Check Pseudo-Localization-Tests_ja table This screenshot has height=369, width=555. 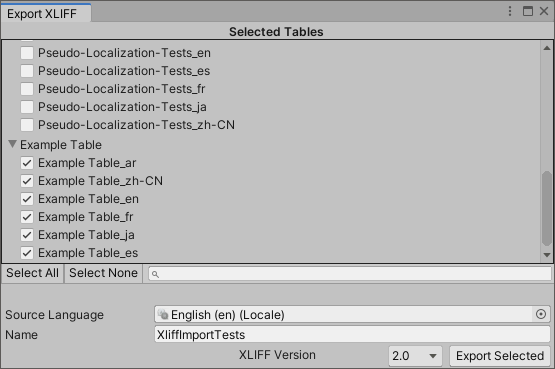(27, 107)
